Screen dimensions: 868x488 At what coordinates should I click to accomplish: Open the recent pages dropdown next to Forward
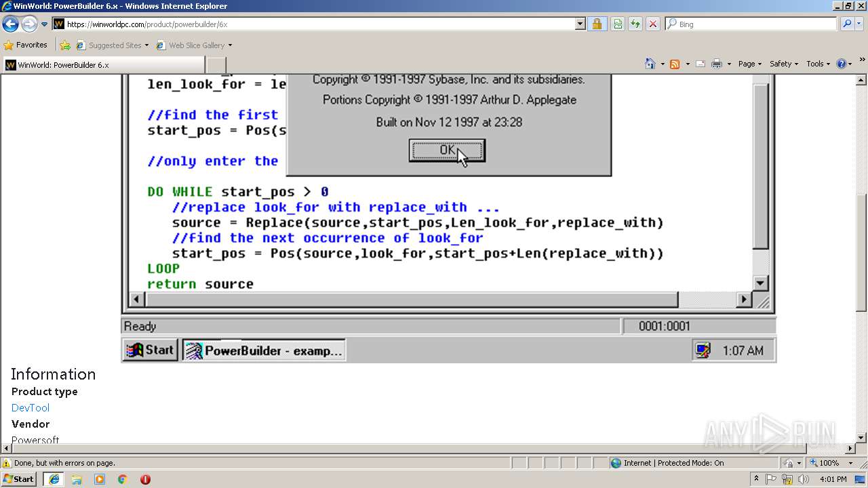[x=45, y=24]
